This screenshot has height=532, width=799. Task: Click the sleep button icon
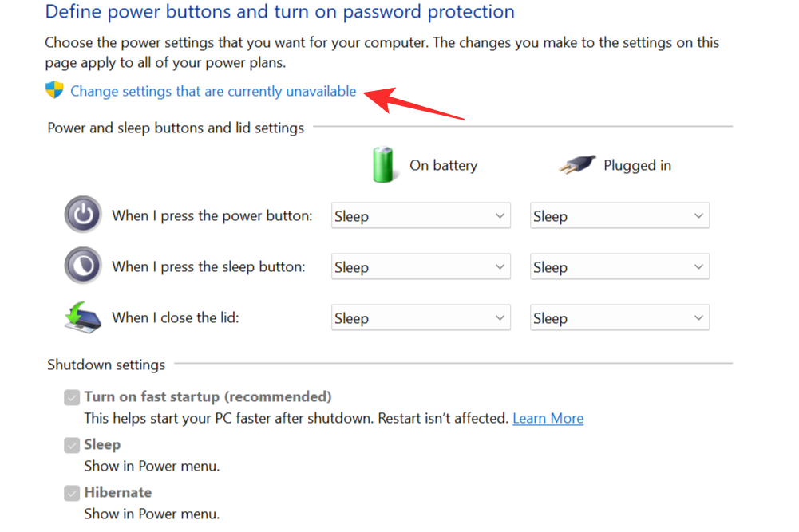82,266
